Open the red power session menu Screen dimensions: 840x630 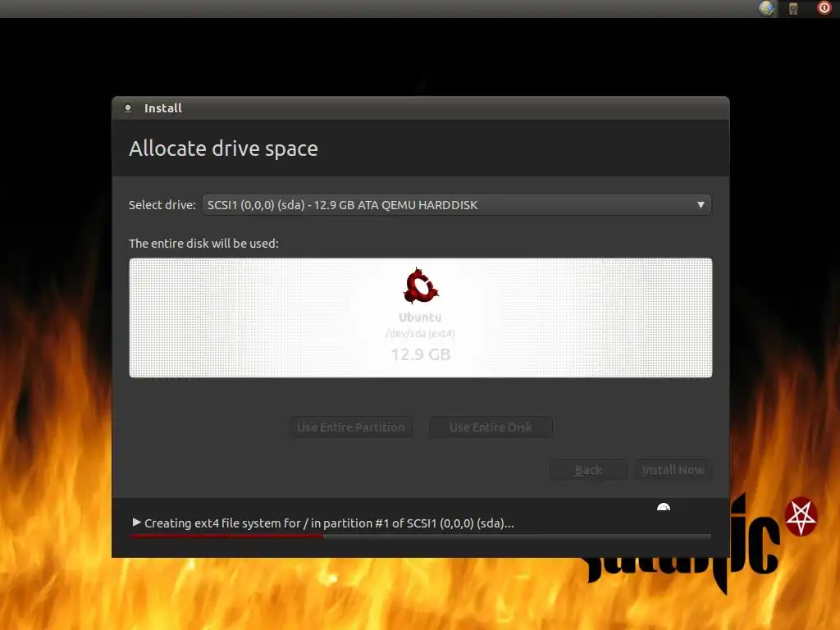[x=824, y=8]
